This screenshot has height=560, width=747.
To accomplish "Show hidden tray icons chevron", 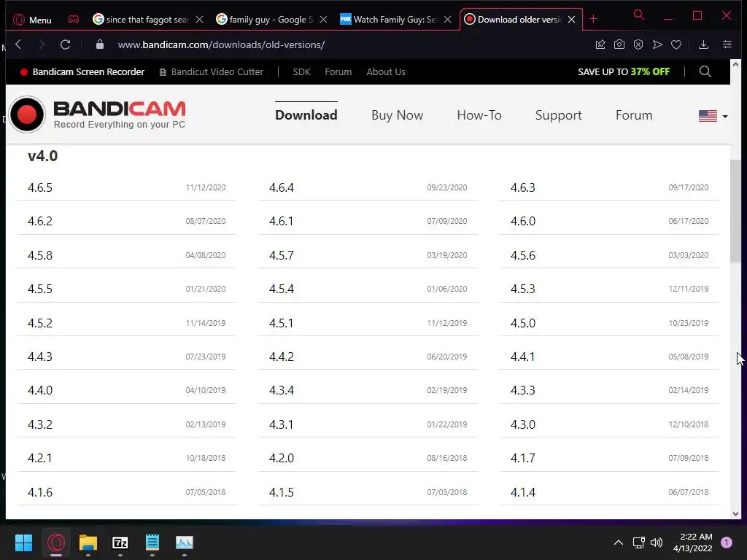I will (x=619, y=542).
